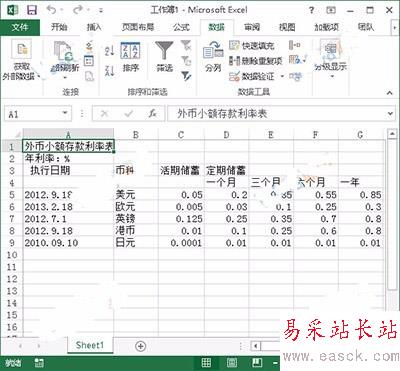This screenshot has width=400, height=371.
Task: Select the Sheet1 tab
Action: coord(90,345)
